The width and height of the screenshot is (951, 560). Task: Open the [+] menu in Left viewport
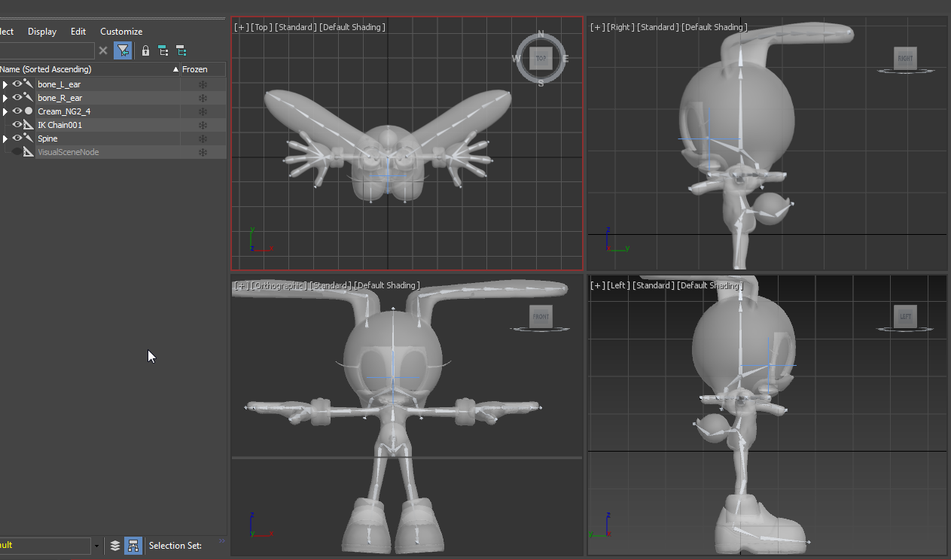(597, 286)
